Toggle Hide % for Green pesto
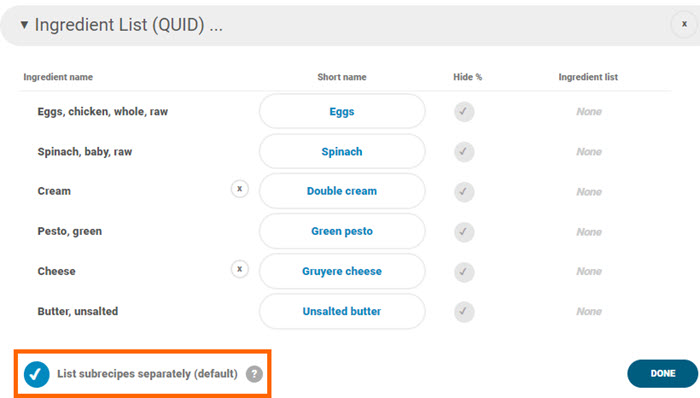Viewport: 700px width, 398px height. point(464,232)
